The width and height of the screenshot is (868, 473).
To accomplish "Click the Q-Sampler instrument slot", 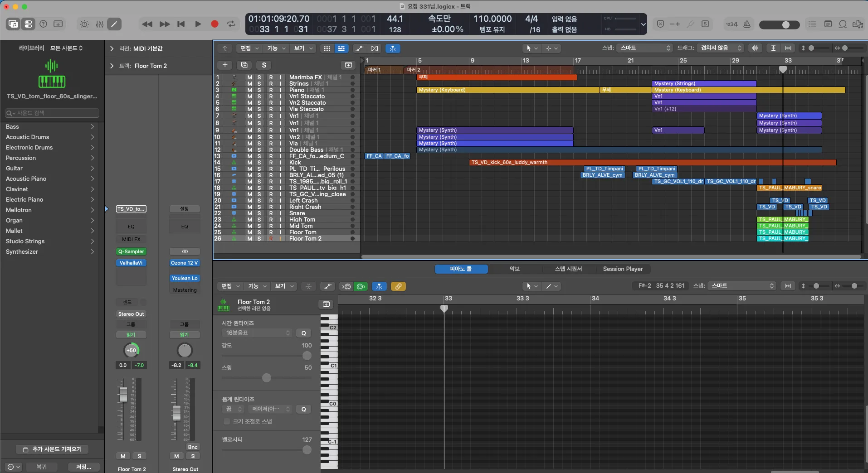I will 131,251.
